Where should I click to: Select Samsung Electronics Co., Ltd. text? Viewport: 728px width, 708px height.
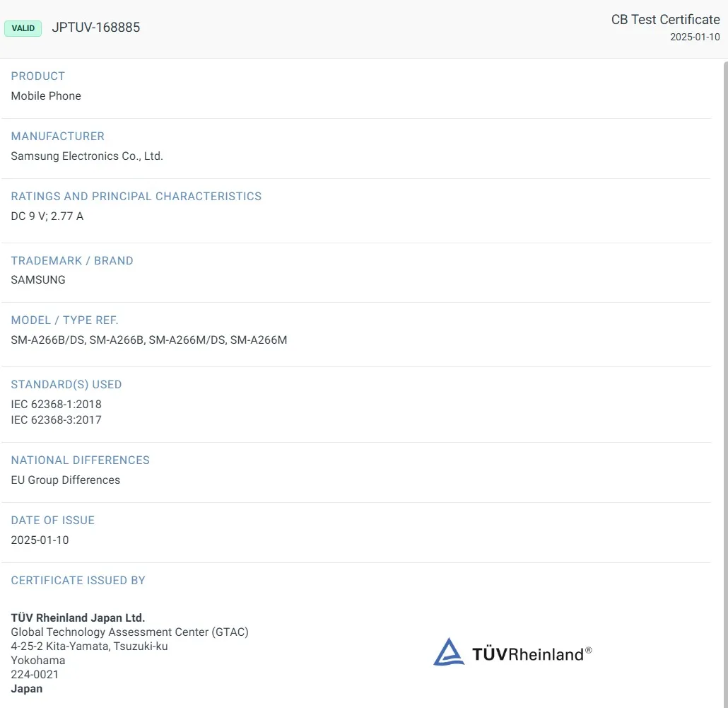[87, 156]
